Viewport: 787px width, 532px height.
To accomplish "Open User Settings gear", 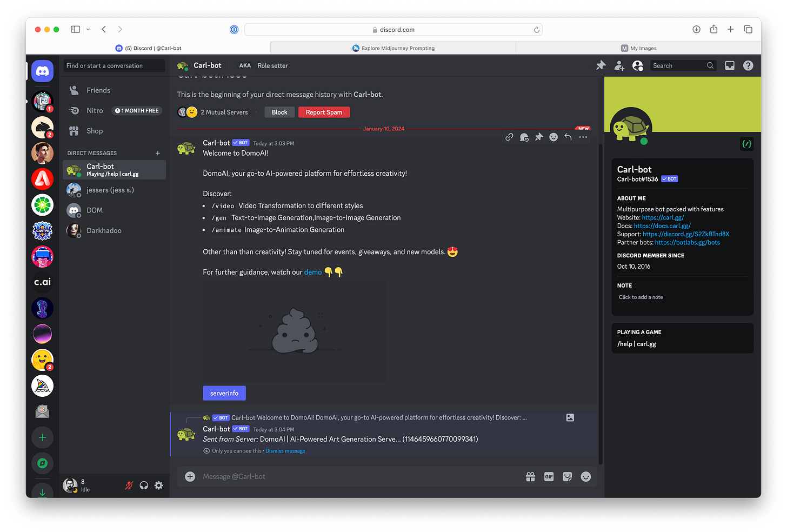I will [158, 486].
